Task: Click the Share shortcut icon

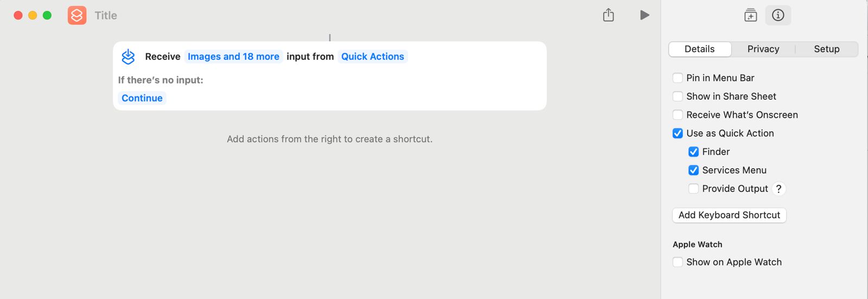Action: point(609,15)
